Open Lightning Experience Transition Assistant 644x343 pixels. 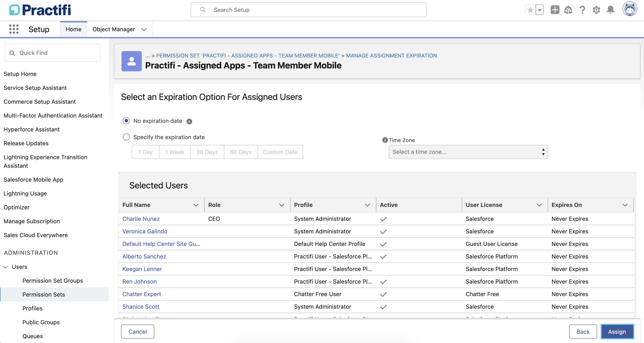pos(45,162)
